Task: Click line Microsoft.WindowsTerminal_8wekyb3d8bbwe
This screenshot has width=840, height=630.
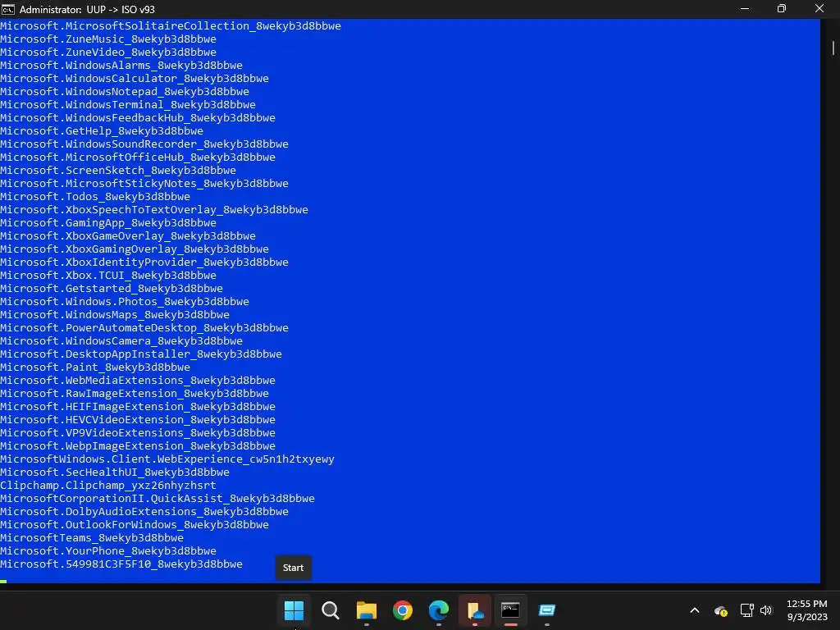Action: coord(127,104)
